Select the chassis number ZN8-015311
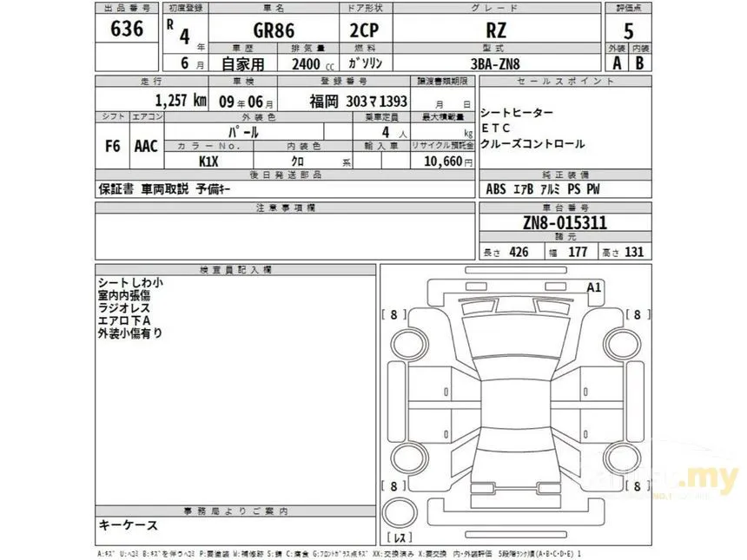747x560 pixels. pyautogui.click(x=565, y=223)
